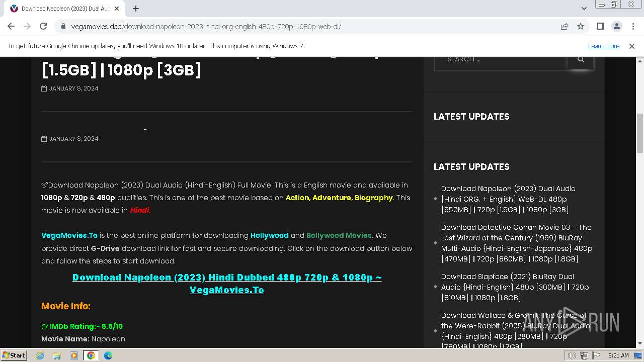Click the red Hindi text
This screenshot has width=644, height=362.
point(140,210)
